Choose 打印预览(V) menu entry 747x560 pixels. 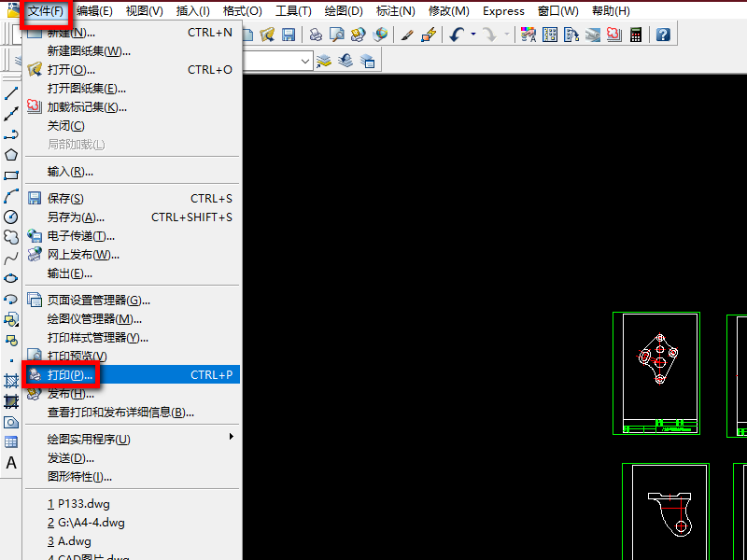132,357
